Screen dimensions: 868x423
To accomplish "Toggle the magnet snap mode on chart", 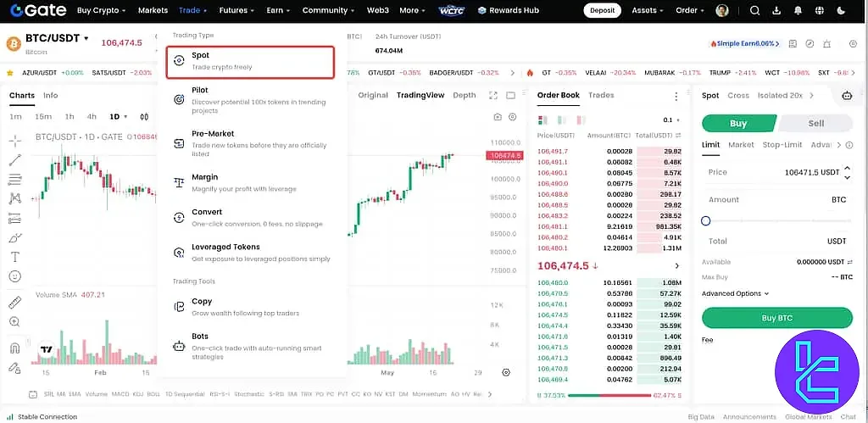I will (x=14, y=348).
